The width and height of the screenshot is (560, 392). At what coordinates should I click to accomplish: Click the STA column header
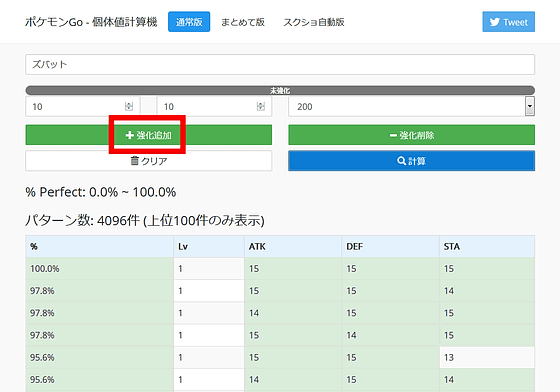[x=487, y=246]
